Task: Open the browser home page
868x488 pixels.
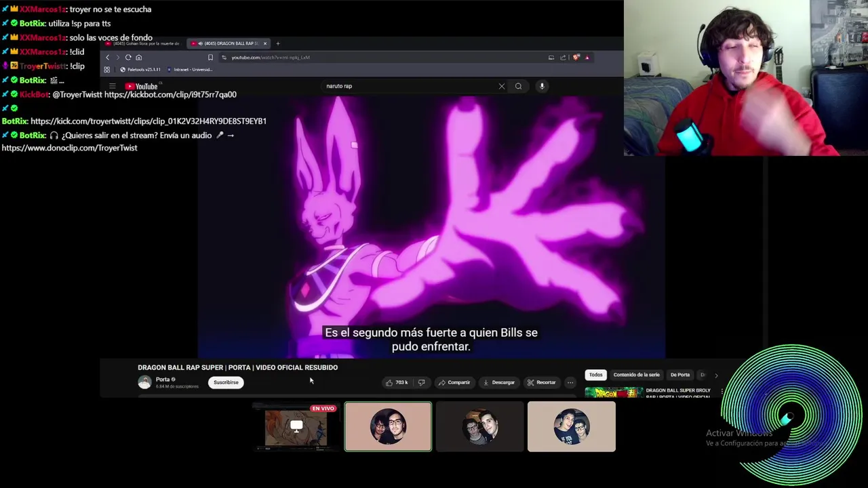Action: coord(138,58)
